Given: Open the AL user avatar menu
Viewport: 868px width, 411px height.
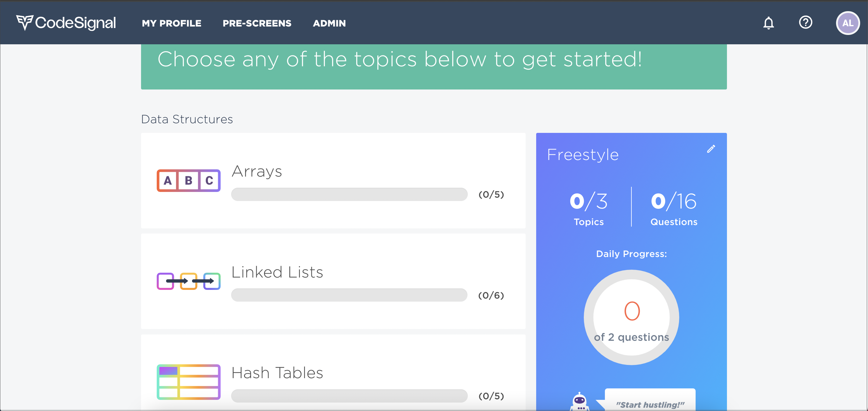Looking at the screenshot, I should coord(848,23).
